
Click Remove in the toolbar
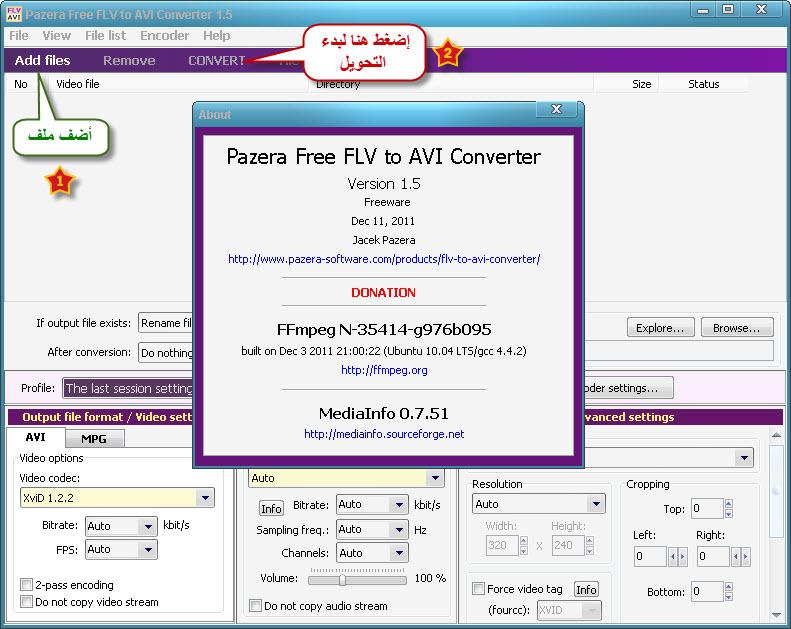point(129,61)
